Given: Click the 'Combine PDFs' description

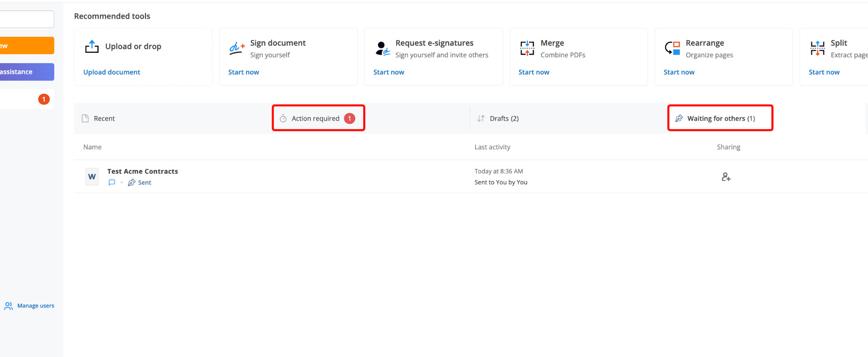Looking at the screenshot, I should click(563, 55).
